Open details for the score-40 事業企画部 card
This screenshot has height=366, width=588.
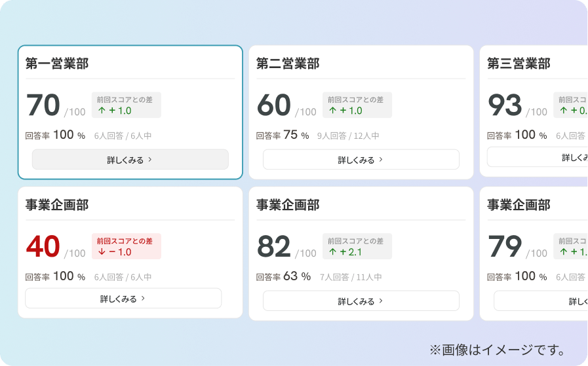click(123, 299)
